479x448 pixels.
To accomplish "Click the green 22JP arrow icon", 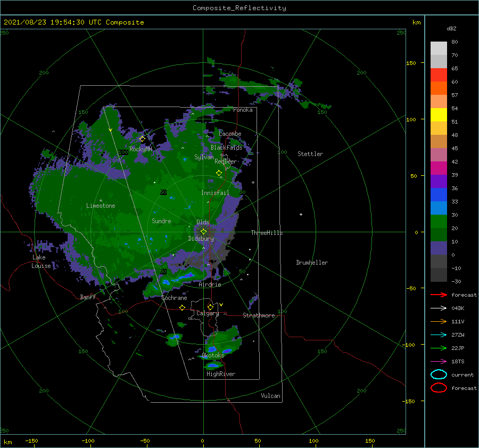I will (439, 348).
